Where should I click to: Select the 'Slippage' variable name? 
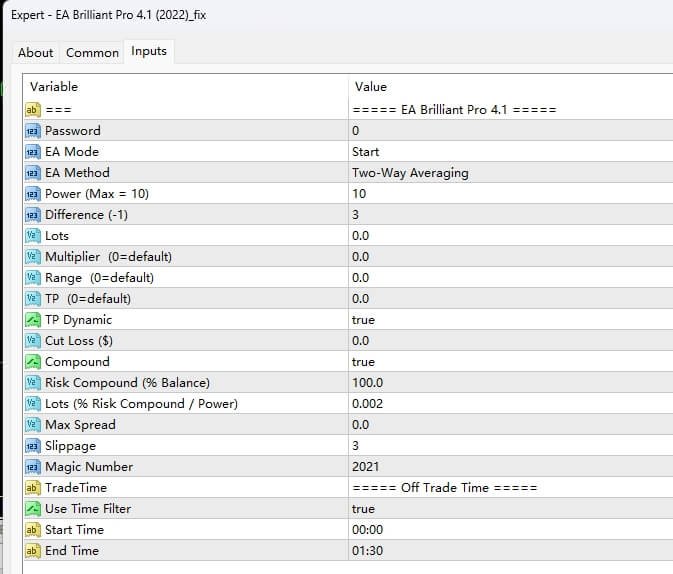point(70,446)
